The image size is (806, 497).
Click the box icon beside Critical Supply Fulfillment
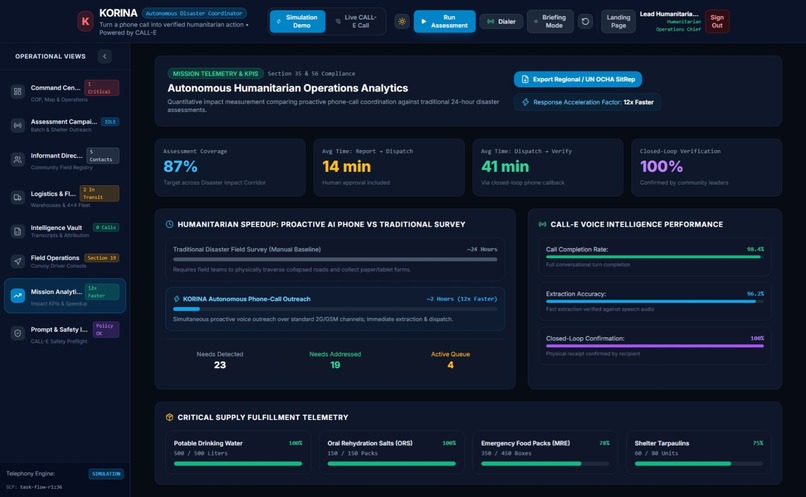tap(169, 417)
